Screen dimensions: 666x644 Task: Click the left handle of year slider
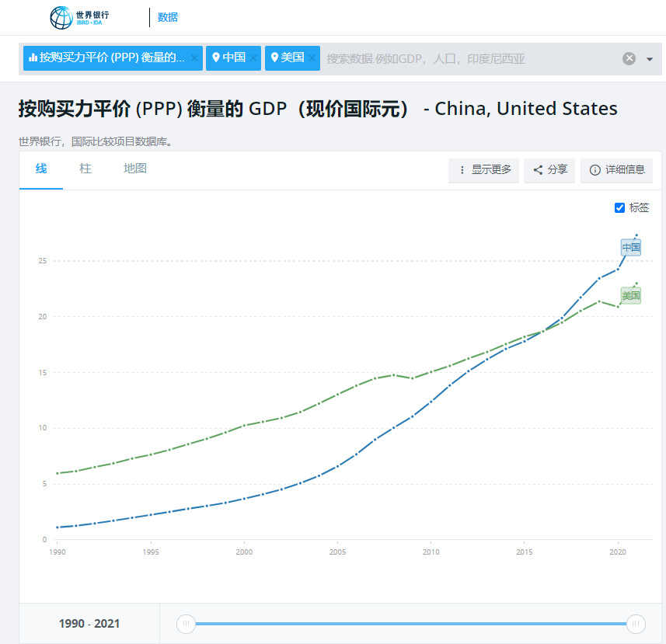(186, 624)
